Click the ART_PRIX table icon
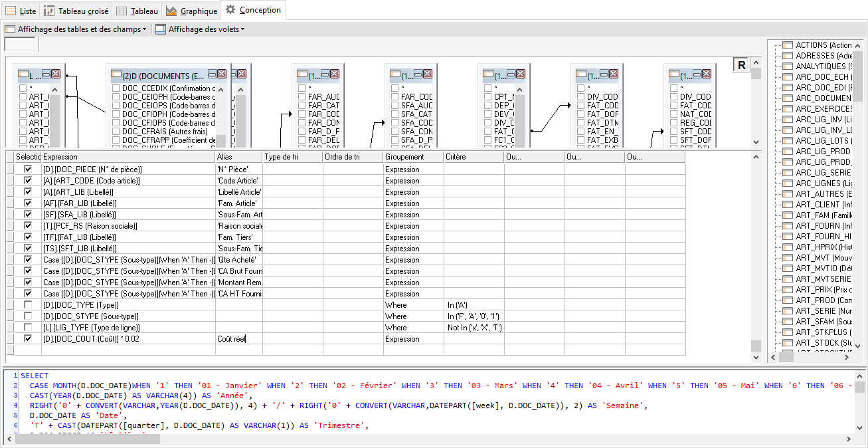Screen dimensions: 868x448 (788, 290)
